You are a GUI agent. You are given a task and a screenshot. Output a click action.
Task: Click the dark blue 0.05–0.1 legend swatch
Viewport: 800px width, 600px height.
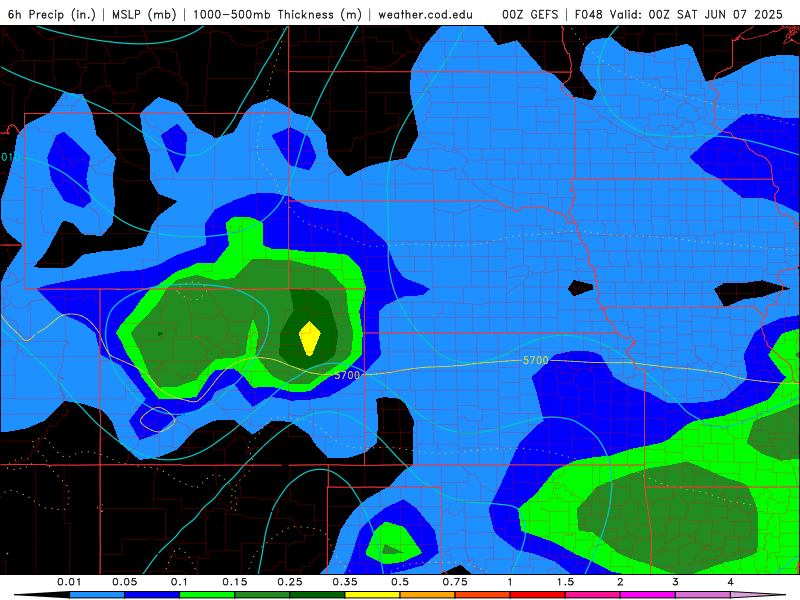[x=152, y=595]
